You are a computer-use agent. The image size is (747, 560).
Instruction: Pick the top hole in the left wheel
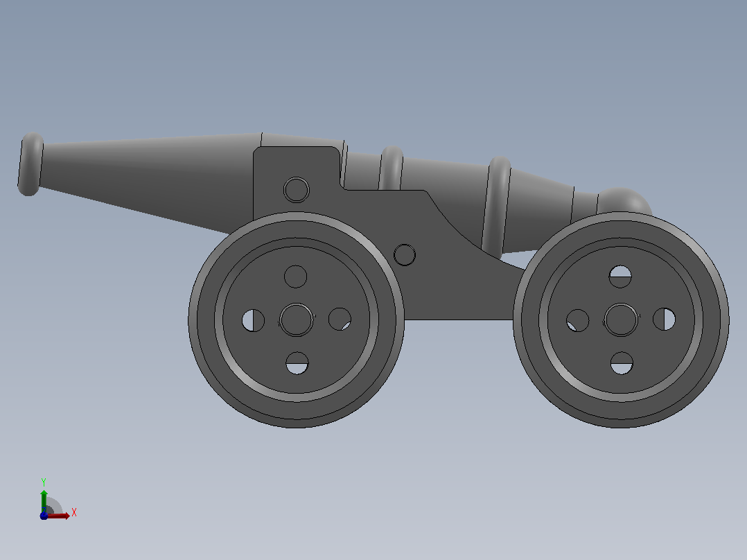[295, 277]
